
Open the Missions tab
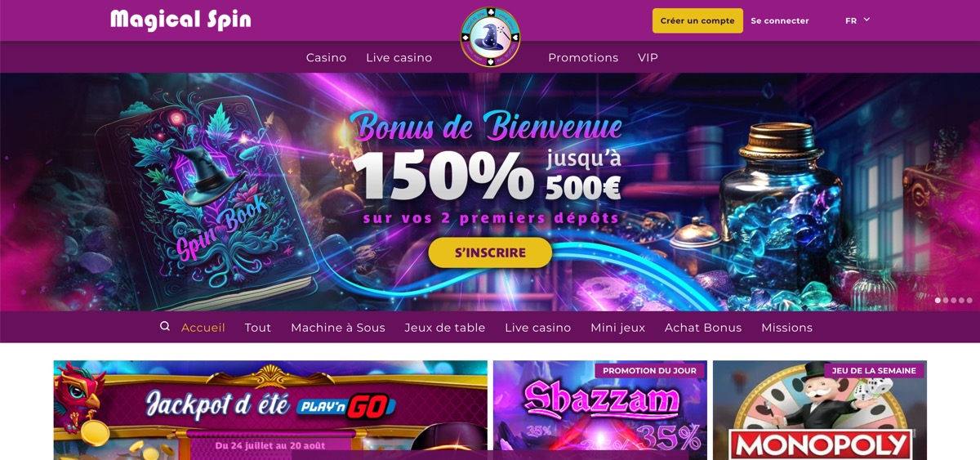point(786,328)
